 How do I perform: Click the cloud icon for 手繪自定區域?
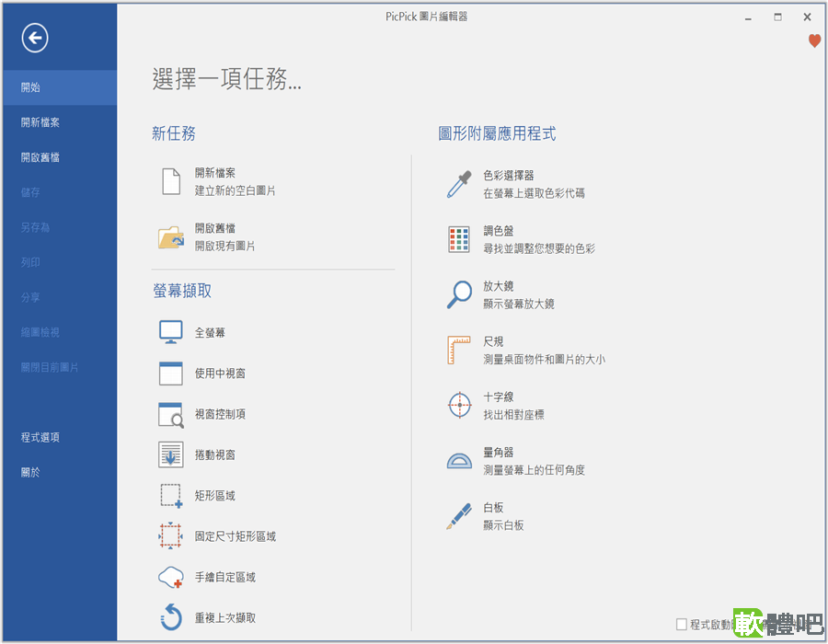pyautogui.click(x=171, y=577)
